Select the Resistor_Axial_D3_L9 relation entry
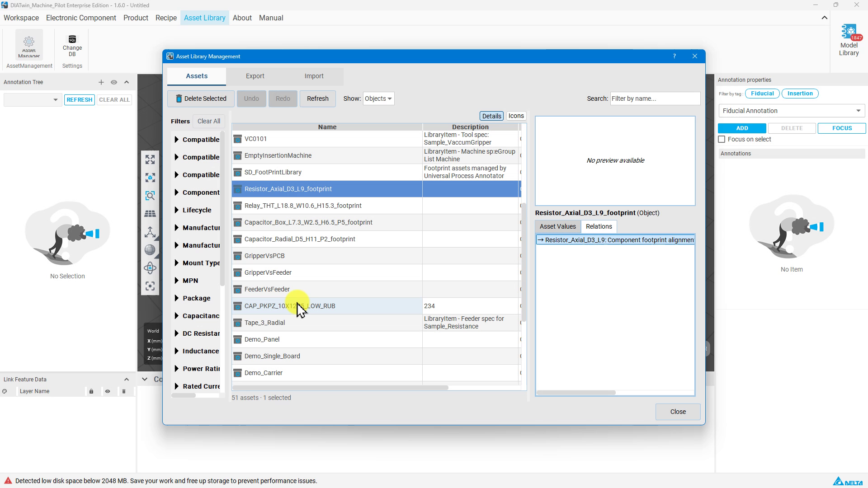 tap(615, 240)
